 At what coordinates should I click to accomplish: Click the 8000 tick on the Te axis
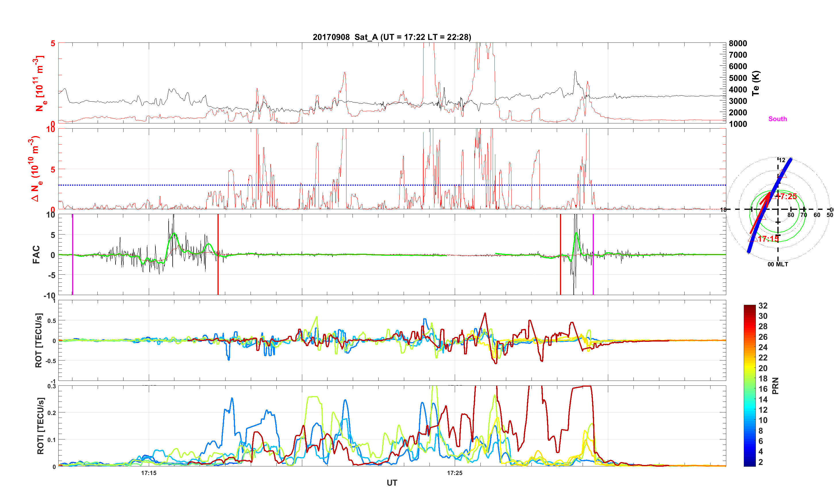pyautogui.click(x=738, y=43)
